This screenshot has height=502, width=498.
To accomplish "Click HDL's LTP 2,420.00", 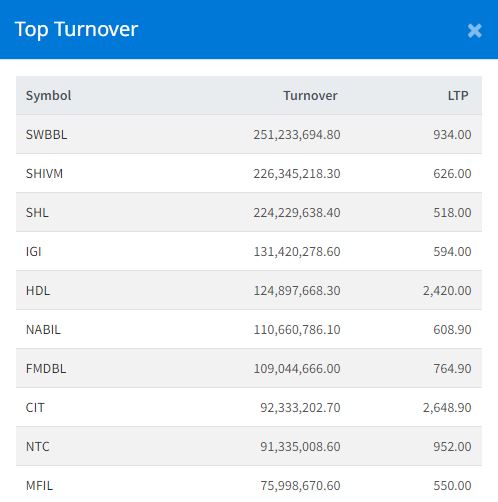I will pos(447,291).
